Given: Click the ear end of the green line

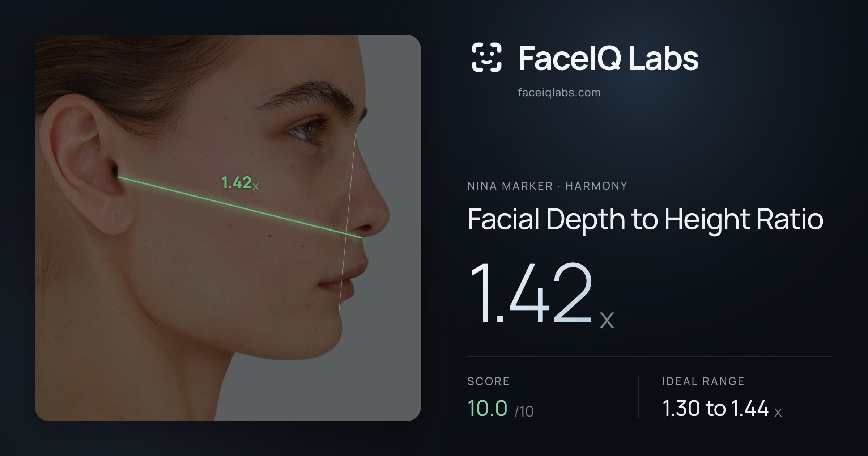Looking at the screenshot, I should click(119, 177).
